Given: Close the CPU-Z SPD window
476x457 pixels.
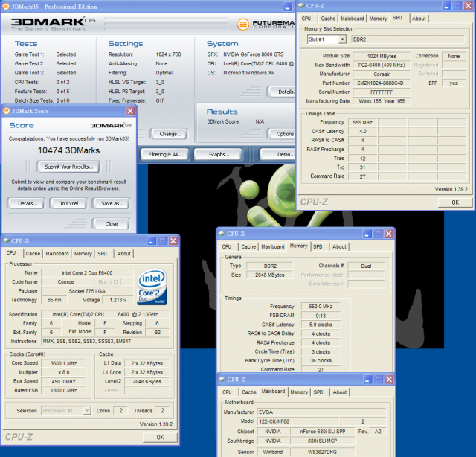Looking at the screenshot, I should click(x=469, y=6).
